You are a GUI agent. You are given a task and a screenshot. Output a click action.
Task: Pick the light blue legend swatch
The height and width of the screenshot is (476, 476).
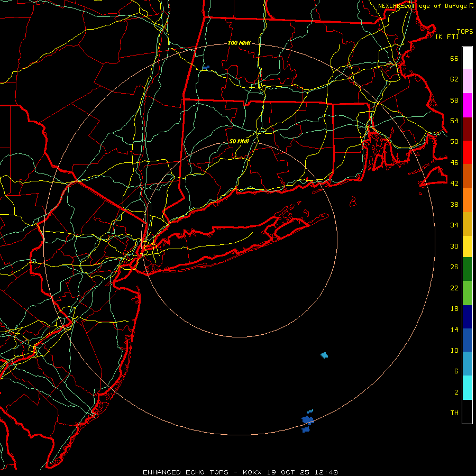pyautogui.click(x=467, y=364)
